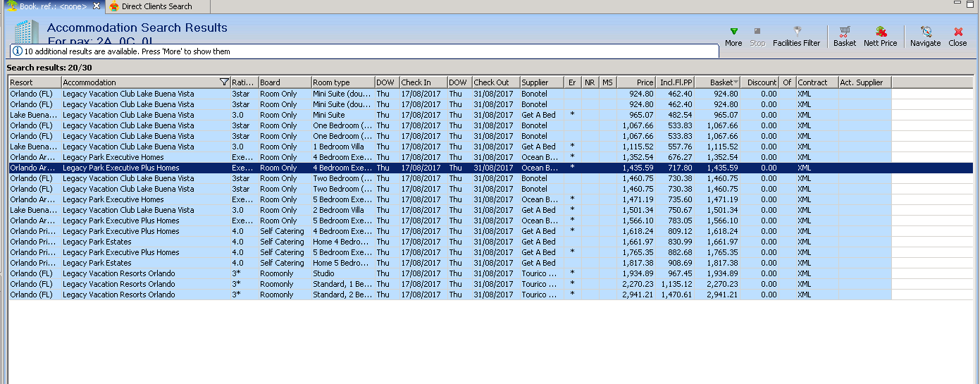Select the Standard, 1 Bedroom Tourico row
The height and width of the screenshot is (384, 980).
[490, 284]
